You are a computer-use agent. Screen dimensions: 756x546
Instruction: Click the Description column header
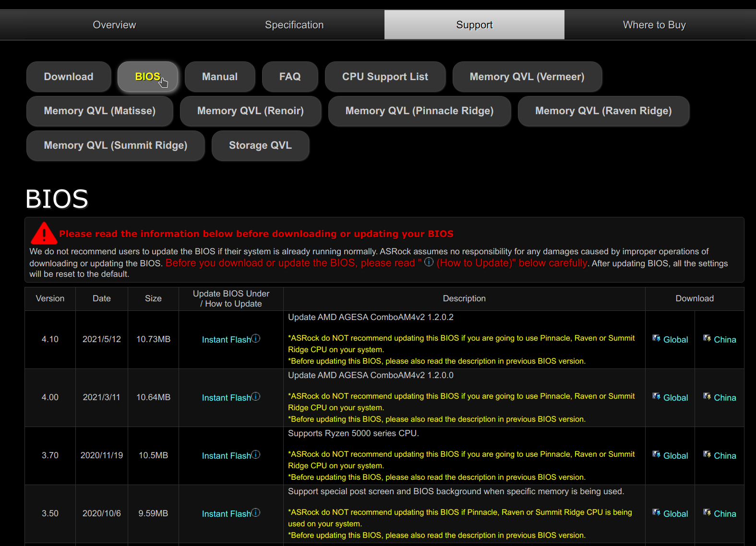[x=464, y=298]
